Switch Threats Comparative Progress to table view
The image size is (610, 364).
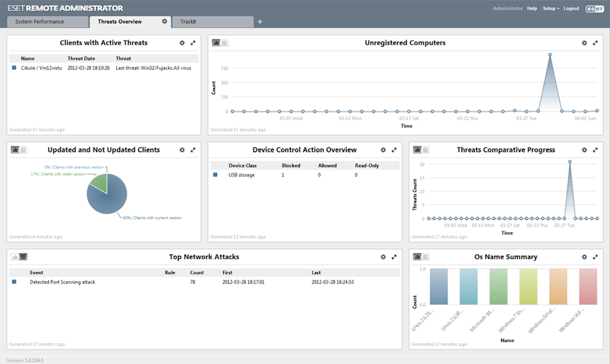point(426,150)
